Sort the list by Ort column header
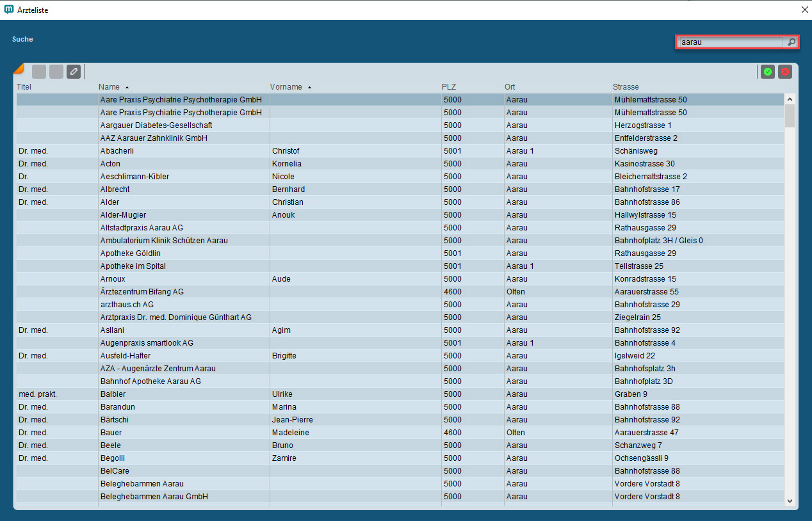 tap(510, 86)
